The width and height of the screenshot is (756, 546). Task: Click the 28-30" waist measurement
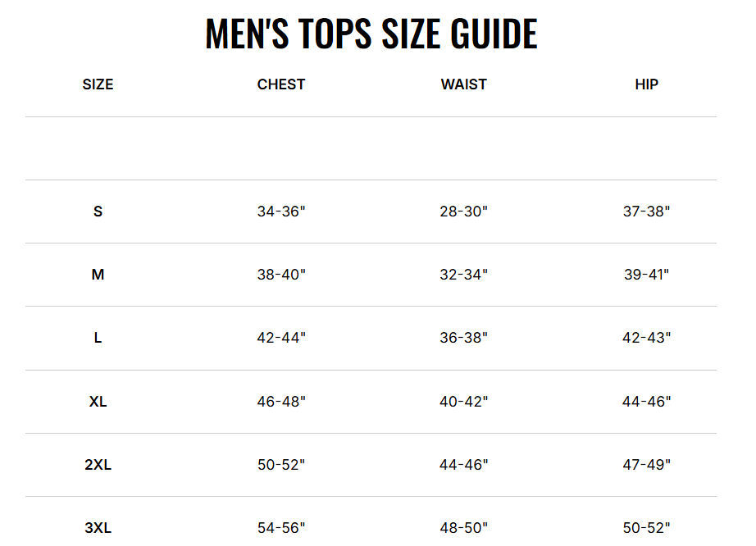(x=463, y=212)
